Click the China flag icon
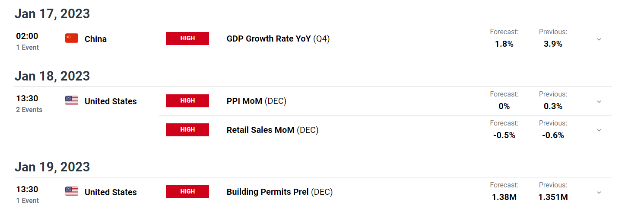 pos(72,39)
